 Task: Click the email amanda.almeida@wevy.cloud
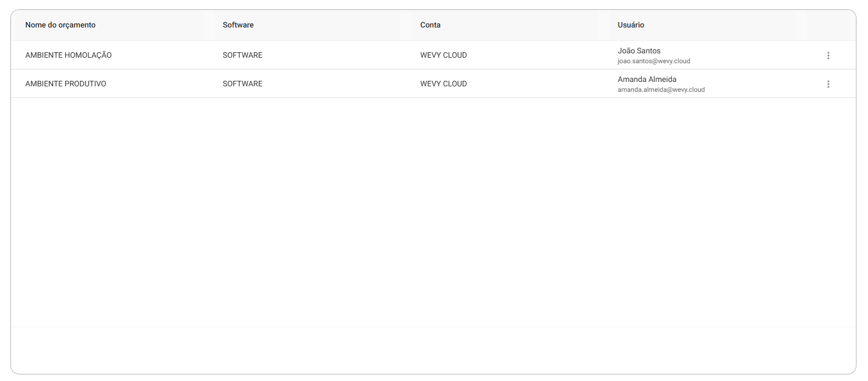pyautogui.click(x=661, y=90)
